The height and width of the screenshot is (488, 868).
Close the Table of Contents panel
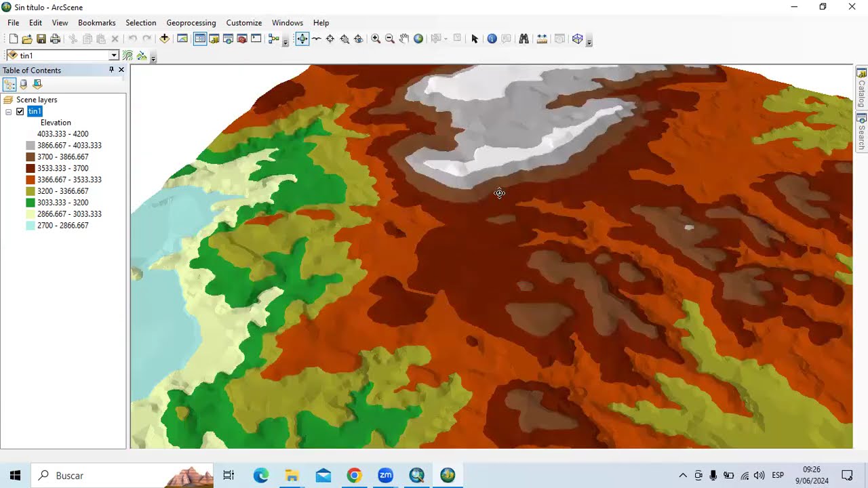tap(121, 70)
